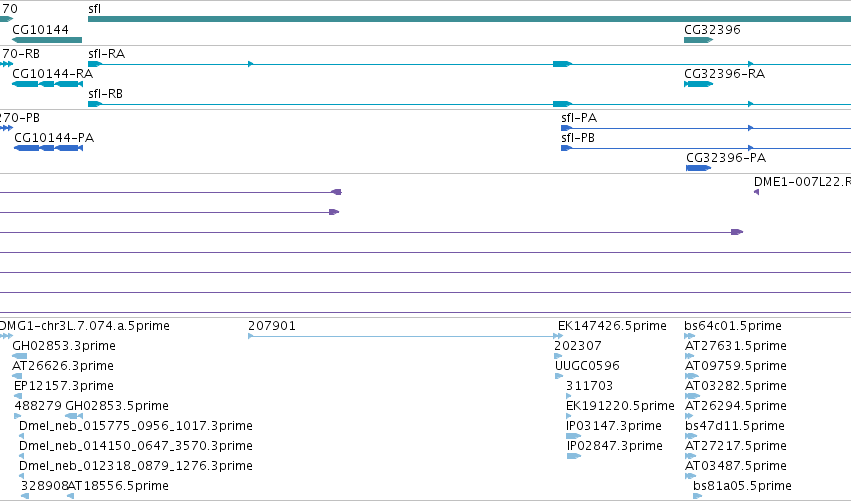The height and width of the screenshot is (501, 851).
Task: Click the sfl-RA transcript label
Action: [x=106, y=54]
